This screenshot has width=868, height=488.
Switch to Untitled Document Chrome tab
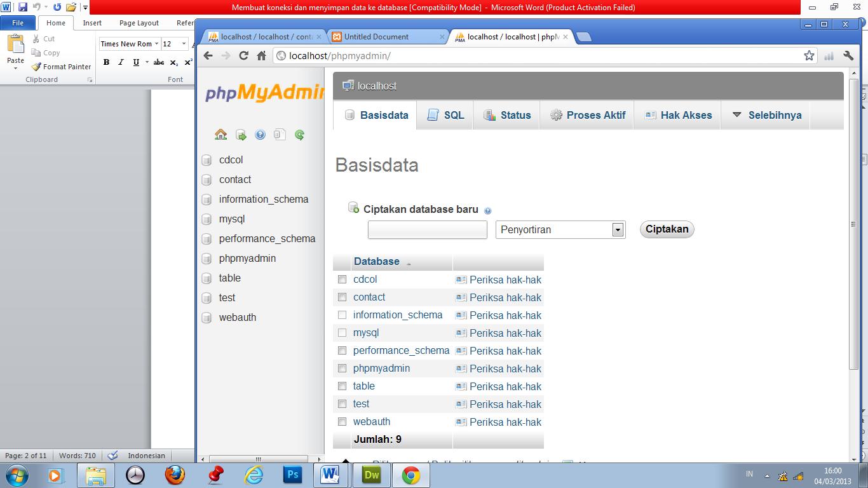(x=388, y=37)
